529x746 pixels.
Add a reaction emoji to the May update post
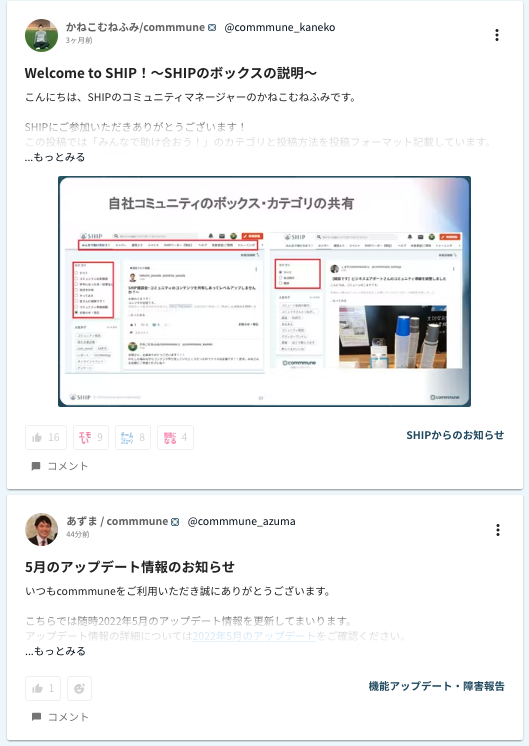79,688
